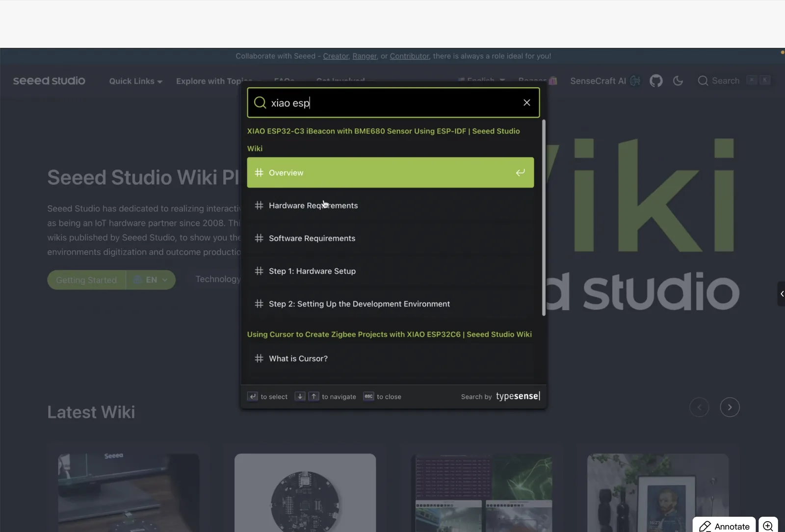
Task: Go to previous Latest Wiki slide
Action: (699, 407)
